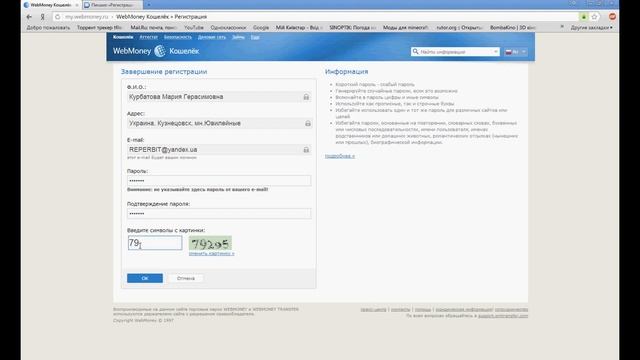Open Добро пожаловать bookmark

(x=48, y=28)
